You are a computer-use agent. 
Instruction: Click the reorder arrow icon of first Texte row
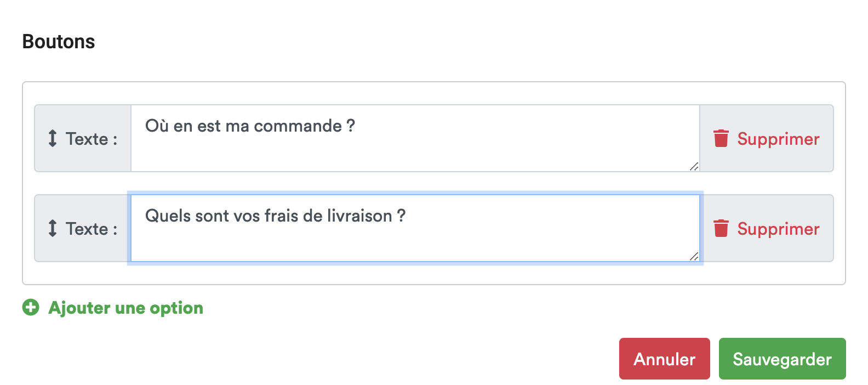tap(53, 138)
